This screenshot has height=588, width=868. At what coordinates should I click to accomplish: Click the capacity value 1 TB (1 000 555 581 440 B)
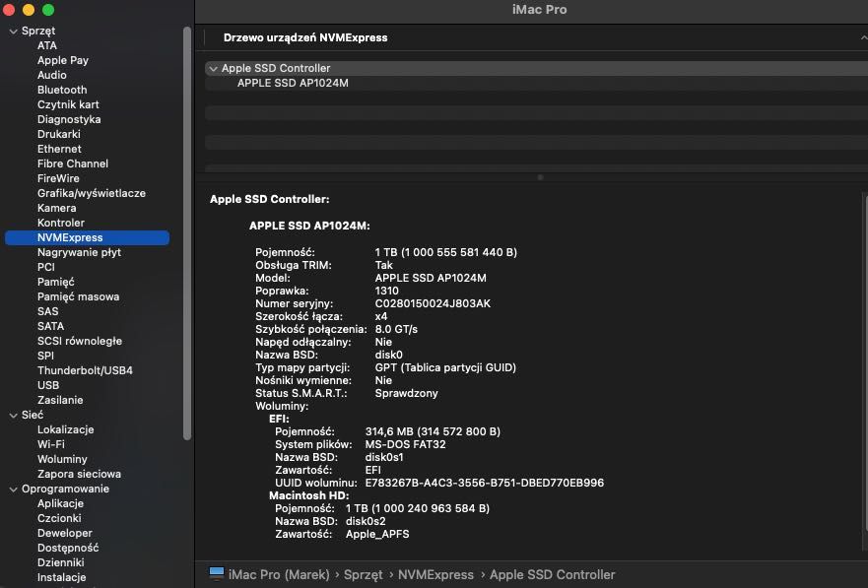[445, 252]
